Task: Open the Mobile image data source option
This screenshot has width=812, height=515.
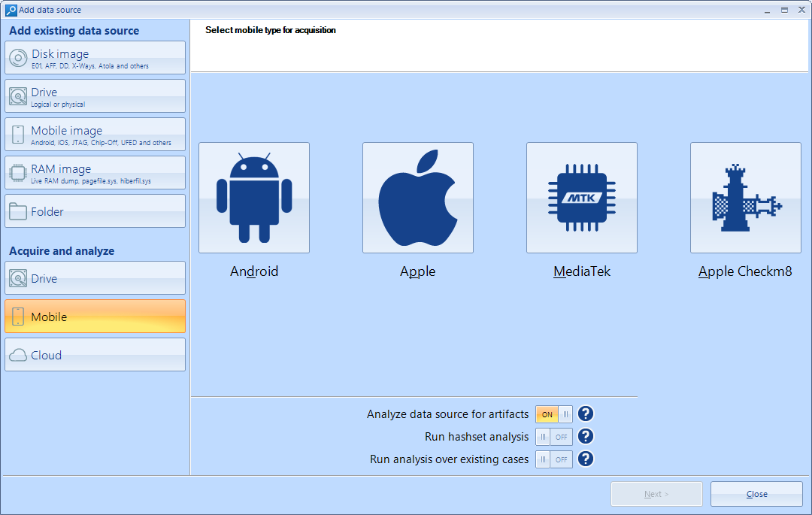Action: [x=95, y=135]
